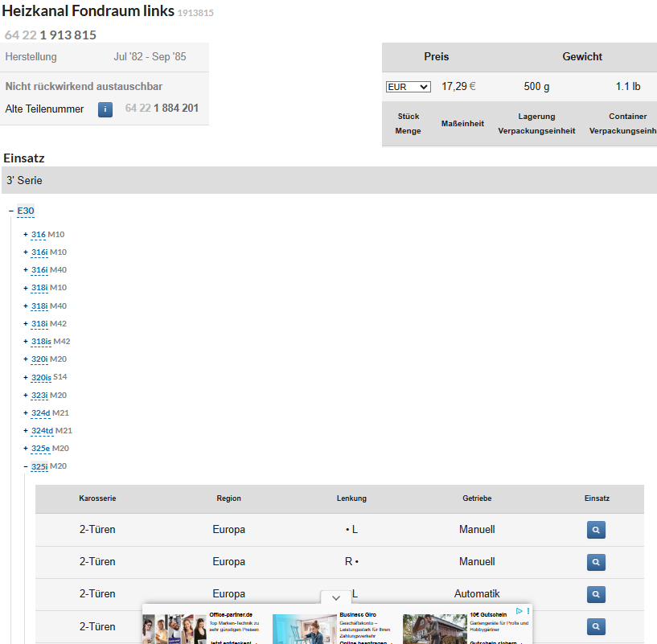
Task: Click magnifier icon in the Automatik row
Action: tap(596, 594)
